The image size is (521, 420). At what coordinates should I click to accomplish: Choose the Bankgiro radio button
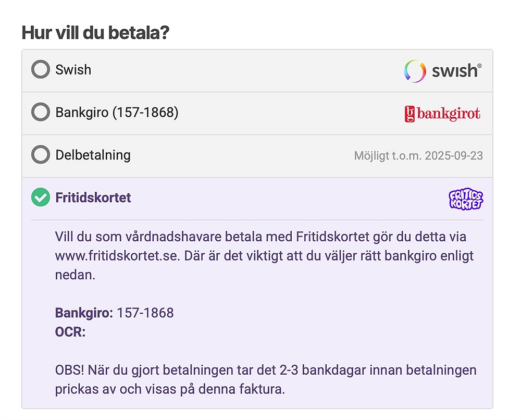(x=40, y=113)
